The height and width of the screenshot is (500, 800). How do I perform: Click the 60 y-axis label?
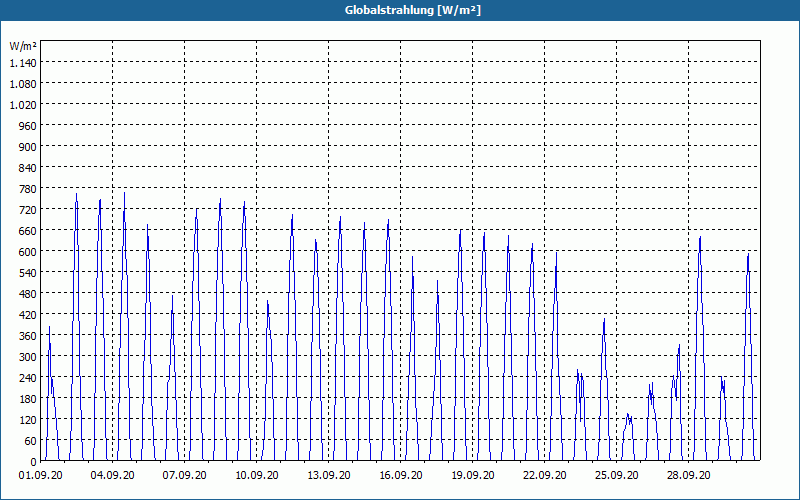coord(31,441)
